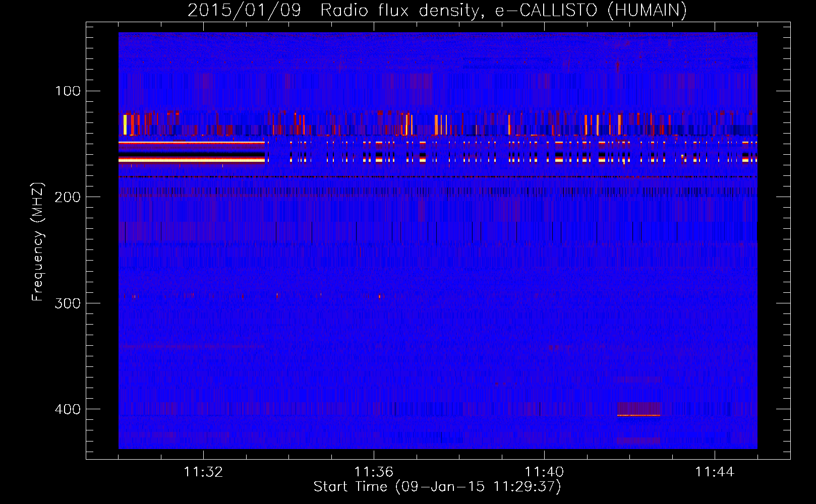
Task: Click the 'Start Time (09-Jan-15 11:29:37)' label
Action: (437, 487)
